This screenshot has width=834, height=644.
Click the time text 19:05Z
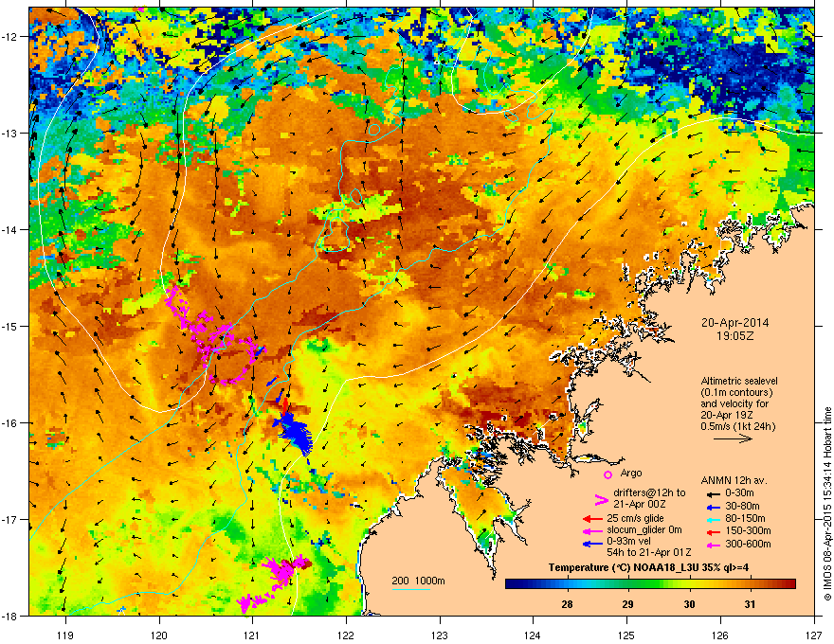[x=734, y=336]
